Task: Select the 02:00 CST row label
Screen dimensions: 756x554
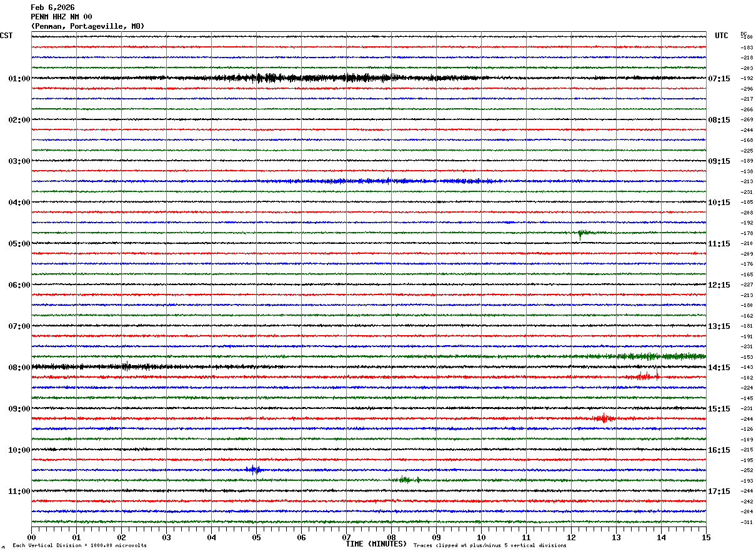Action: tap(19, 120)
